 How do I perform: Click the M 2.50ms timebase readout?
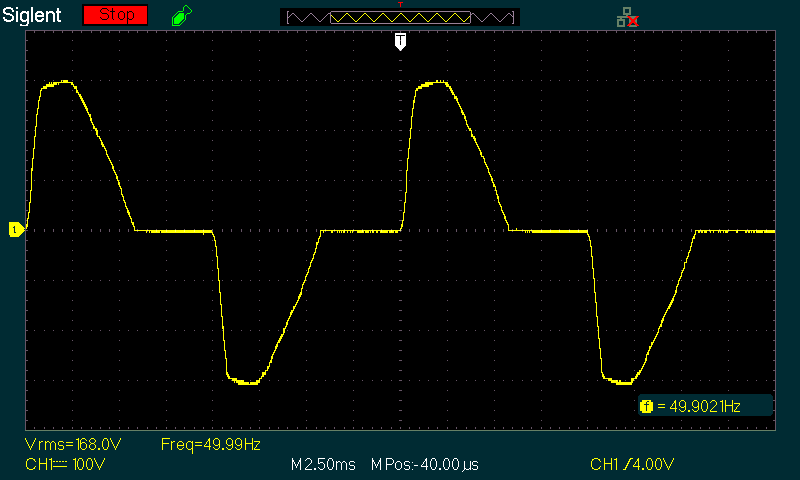pos(323,465)
